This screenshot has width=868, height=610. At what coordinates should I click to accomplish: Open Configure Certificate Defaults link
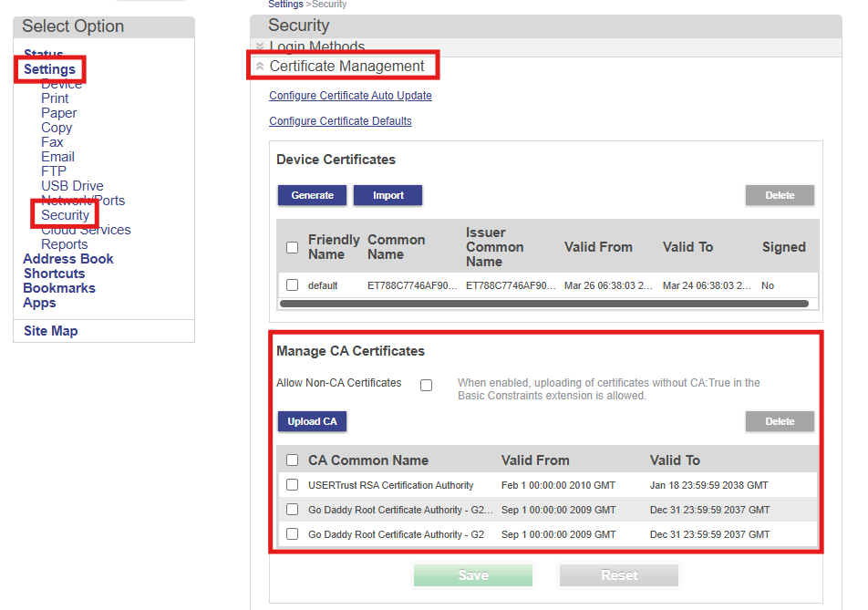pos(340,121)
